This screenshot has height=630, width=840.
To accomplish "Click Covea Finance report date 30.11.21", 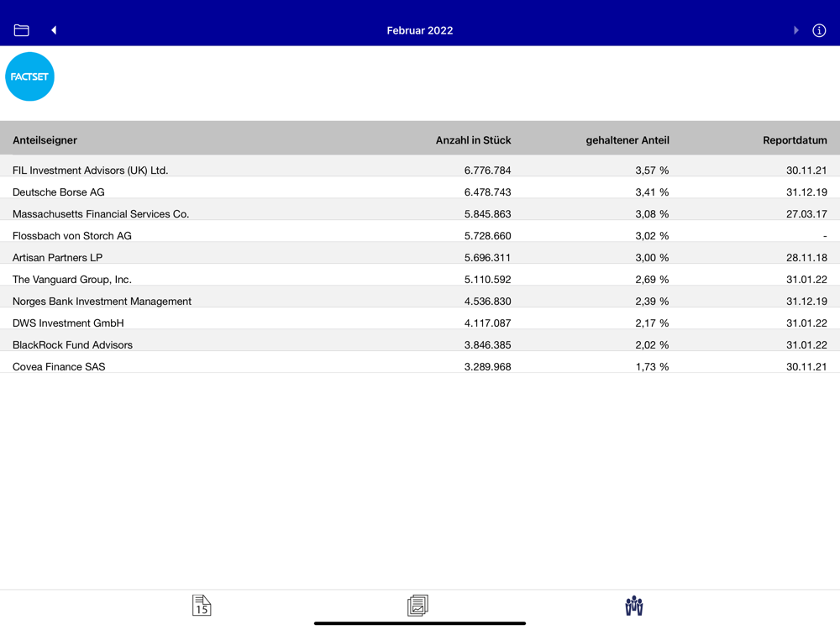I will (x=806, y=367).
